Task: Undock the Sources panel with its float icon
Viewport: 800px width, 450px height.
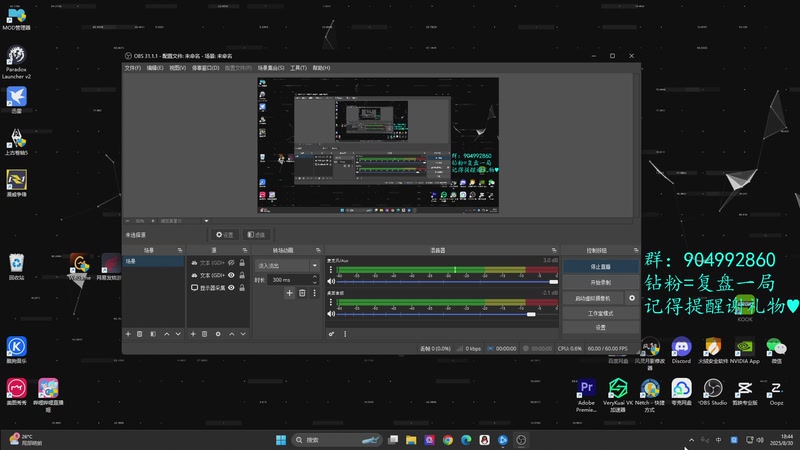Action: (244, 250)
